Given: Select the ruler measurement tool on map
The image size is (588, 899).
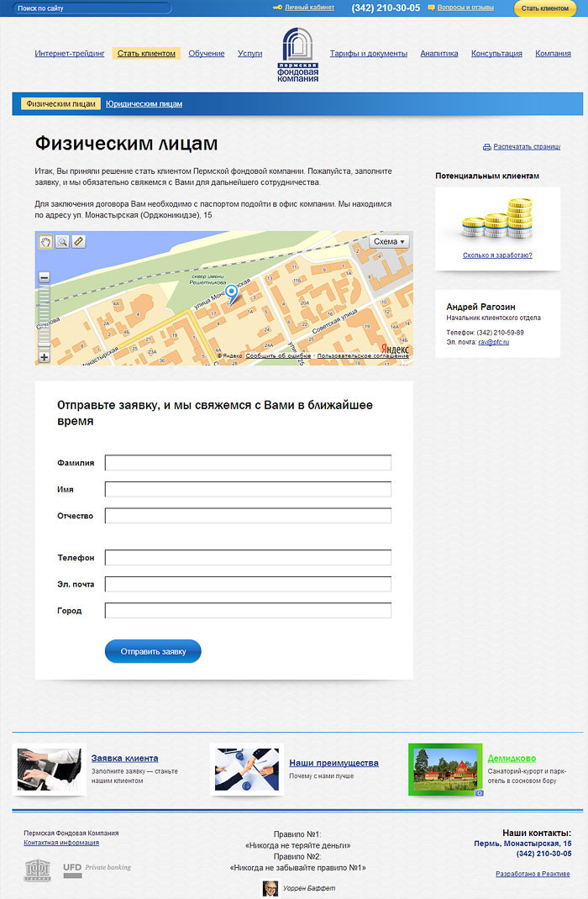Looking at the screenshot, I should point(78,242).
